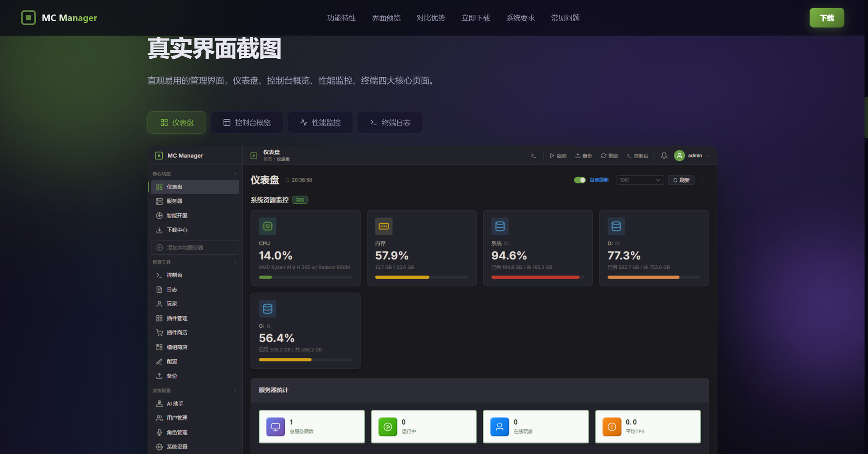Click the 系统 C: disk usage progress bar
868x454 pixels.
pyautogui.click(x=538, y=277)
